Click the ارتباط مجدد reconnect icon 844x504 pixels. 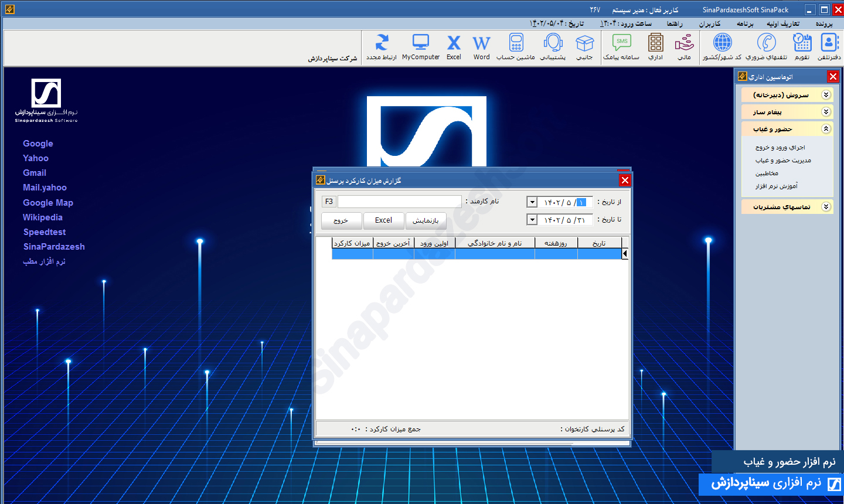click(x=382, y=47)
